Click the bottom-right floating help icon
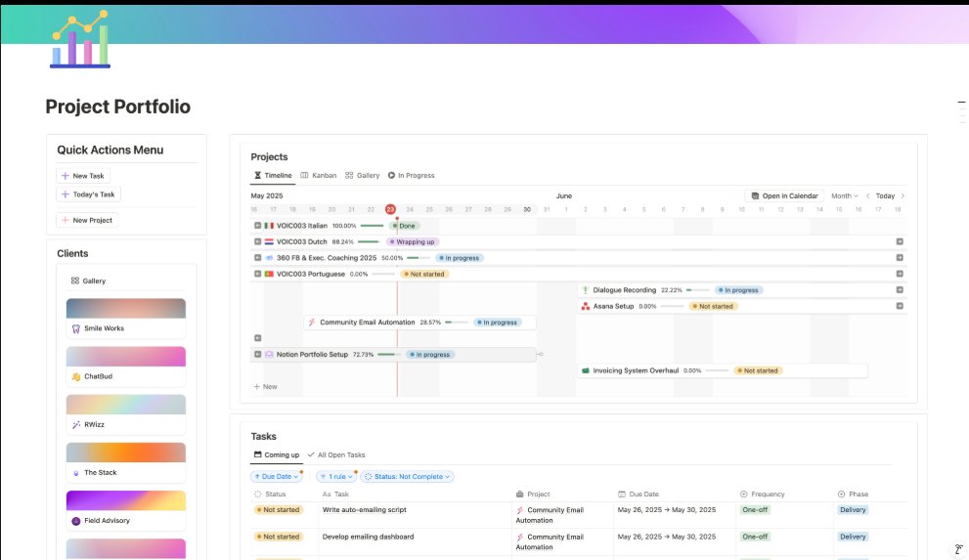Viewport: 969px width, 560px height. click(958, 549)
